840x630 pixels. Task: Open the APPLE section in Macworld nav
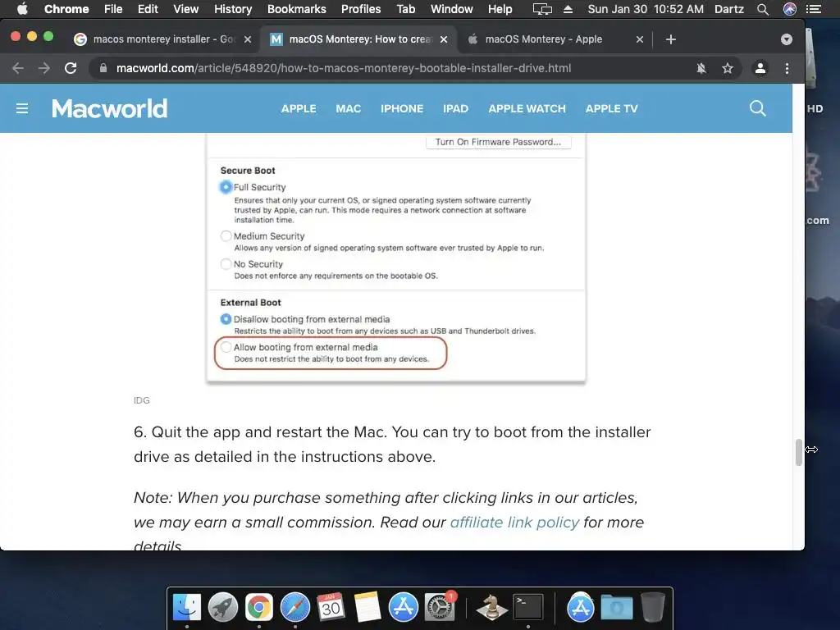pyautogui.click(x=299, y=109)
